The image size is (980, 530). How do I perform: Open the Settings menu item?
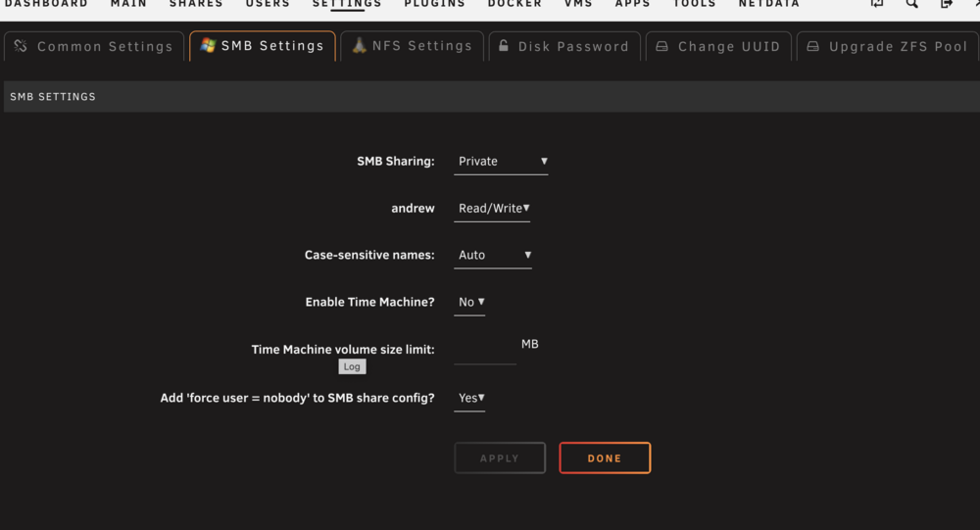tap(347, 4)
